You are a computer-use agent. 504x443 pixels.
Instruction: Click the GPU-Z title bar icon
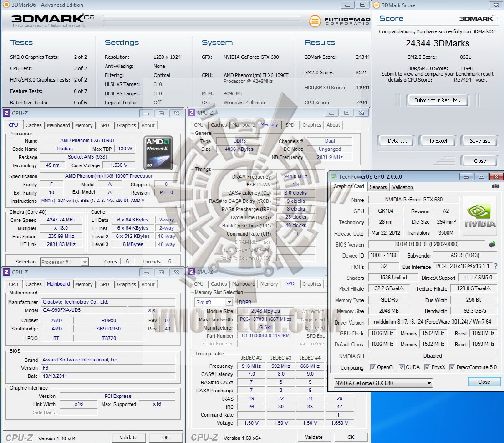point(334,177)
